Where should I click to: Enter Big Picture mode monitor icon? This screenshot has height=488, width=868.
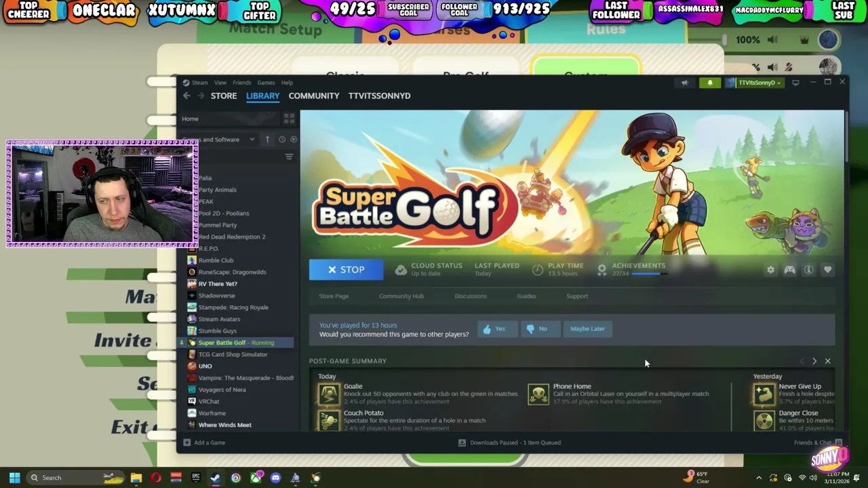pyautogui.click(x=795, y=83)
